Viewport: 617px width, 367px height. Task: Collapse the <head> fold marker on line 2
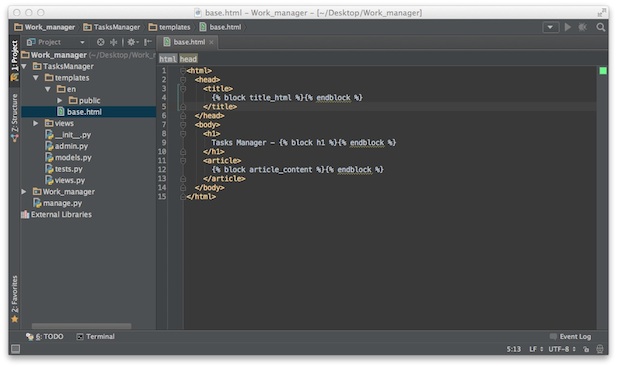tap(183, 80)
